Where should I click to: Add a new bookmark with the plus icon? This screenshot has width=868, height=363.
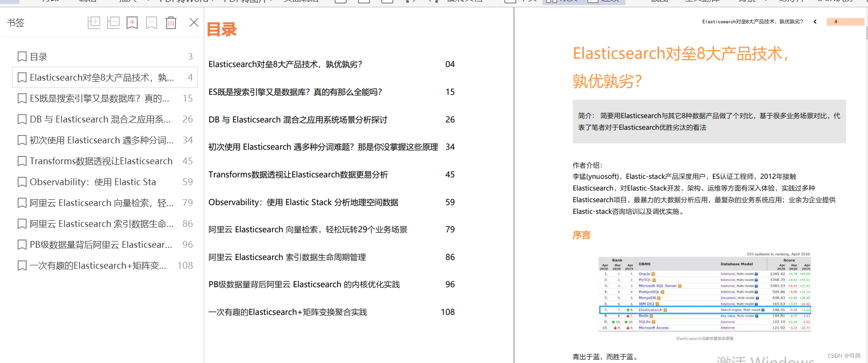132,22
